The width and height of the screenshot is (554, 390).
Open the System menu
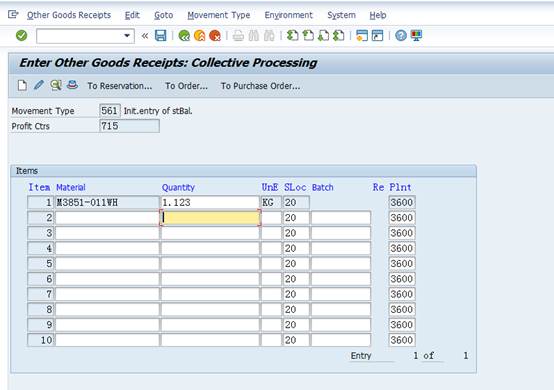341,15
